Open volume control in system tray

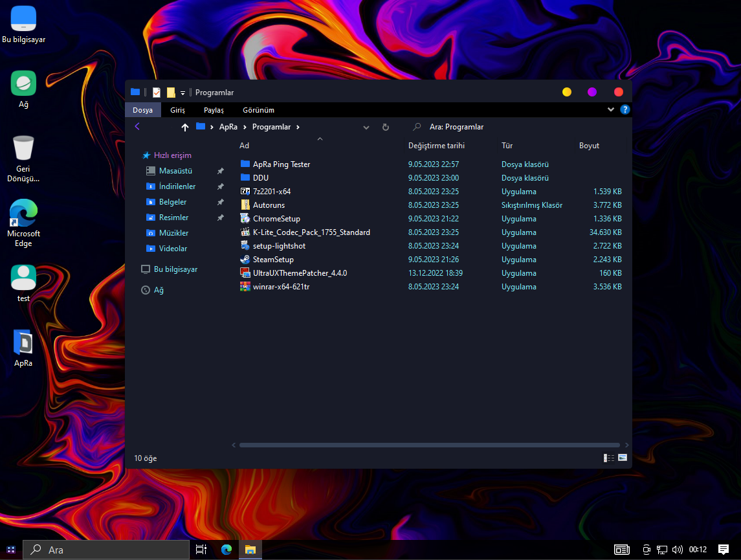point(677,550)
